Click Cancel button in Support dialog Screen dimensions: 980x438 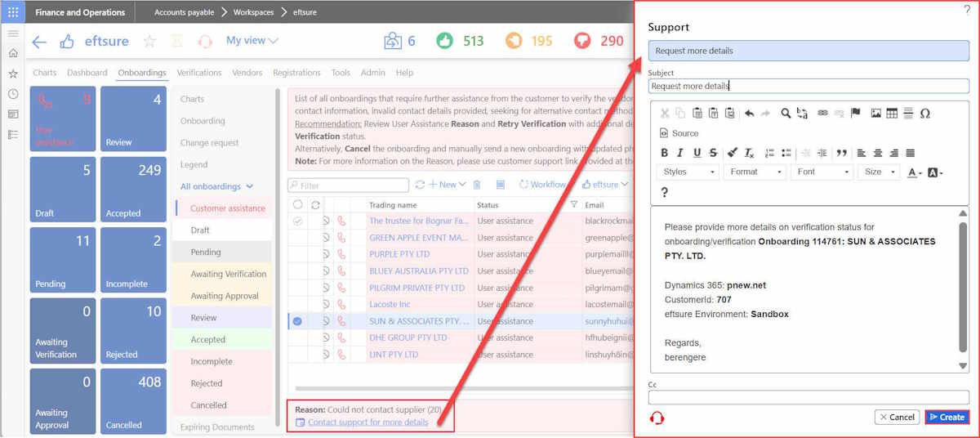[x=897, y=417]
